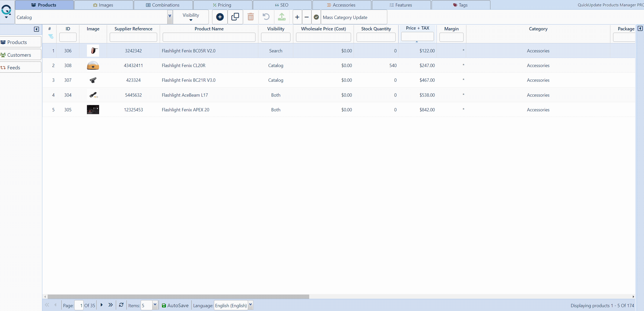Image resolution: width=644 pixels, height=311 pixels.
Task: Undo changes with the revert arrow icon
Action: pos(266,17)
